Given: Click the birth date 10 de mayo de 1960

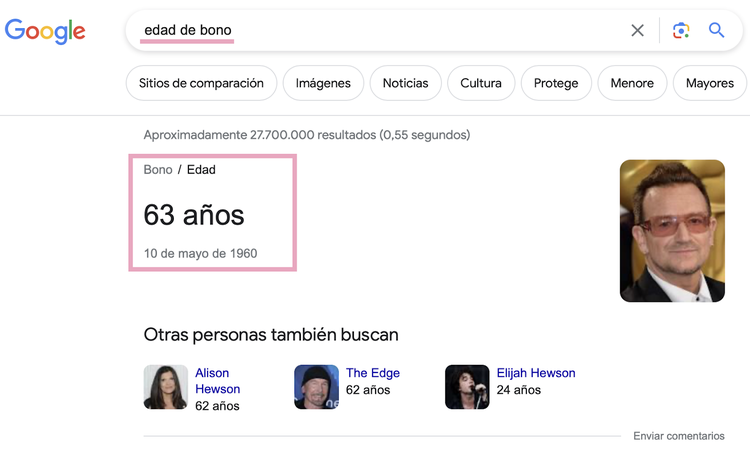Looking at the screenshot, I should (x=200, y=254).
